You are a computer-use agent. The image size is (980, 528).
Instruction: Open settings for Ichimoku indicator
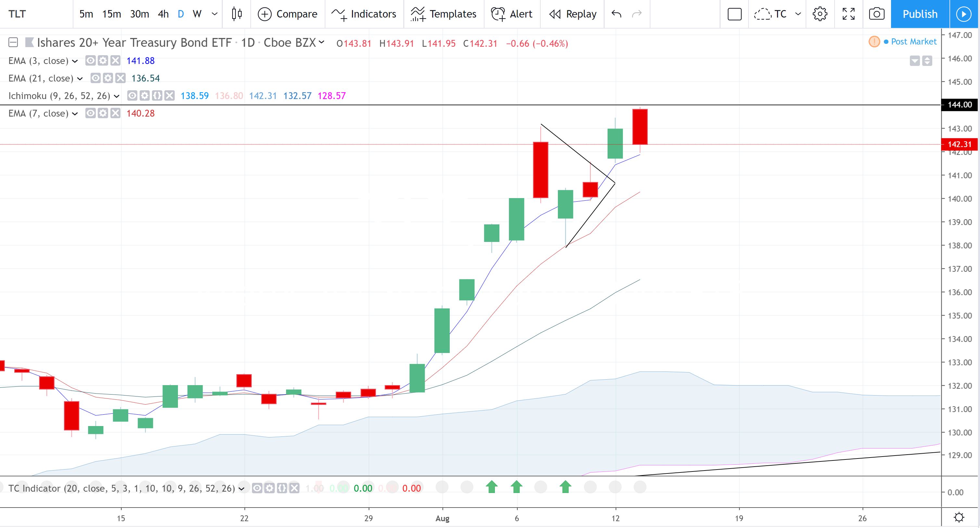click(144, 95)
